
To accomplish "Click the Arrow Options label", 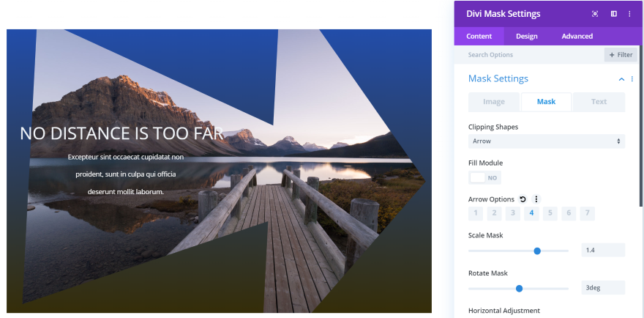I will pyautogui.click(x=491, y=199).
